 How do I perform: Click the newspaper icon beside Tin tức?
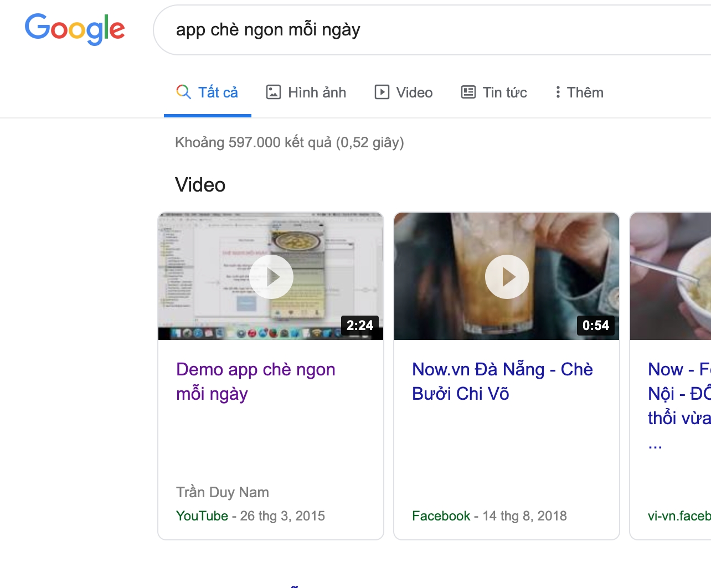point(468,92)
